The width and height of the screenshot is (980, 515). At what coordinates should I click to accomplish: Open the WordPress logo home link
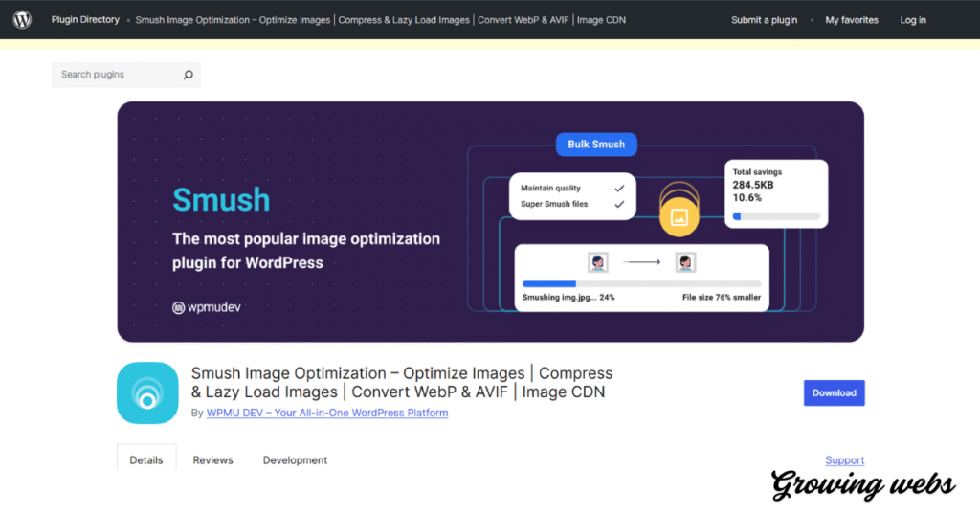(23, 19)
